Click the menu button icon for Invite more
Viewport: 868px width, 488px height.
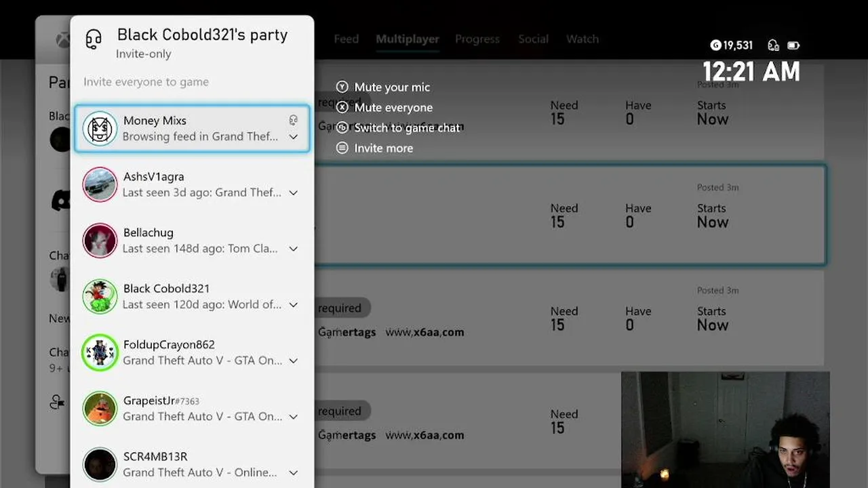(342, 148)
